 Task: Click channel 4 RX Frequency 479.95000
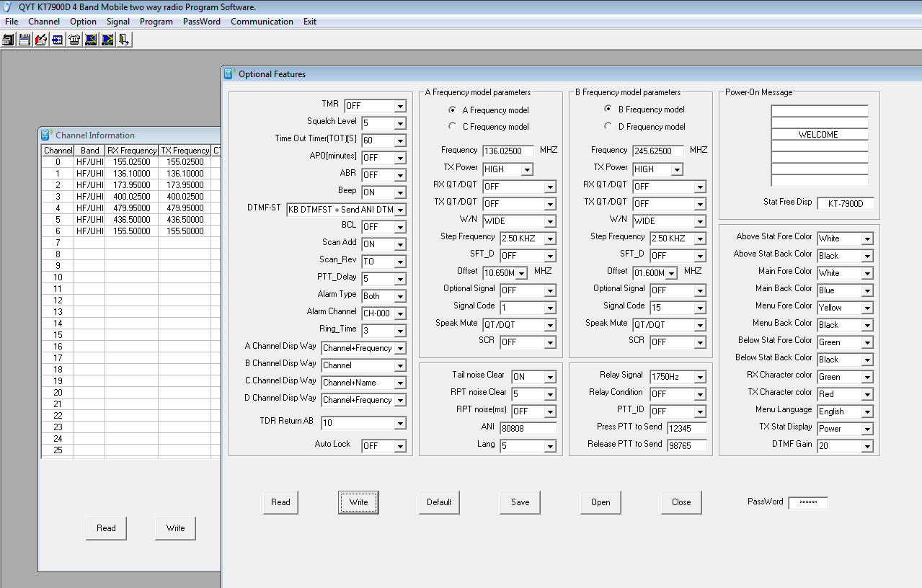132,208
